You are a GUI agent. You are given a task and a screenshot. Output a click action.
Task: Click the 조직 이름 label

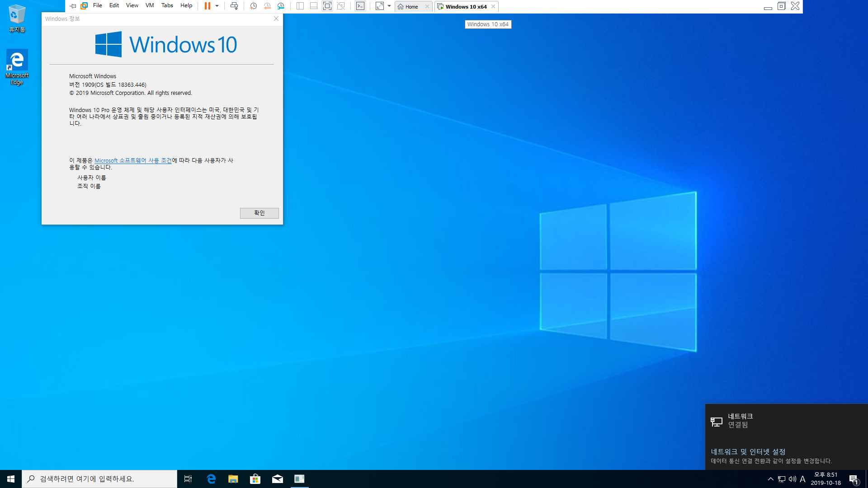[x=89, y=186]
